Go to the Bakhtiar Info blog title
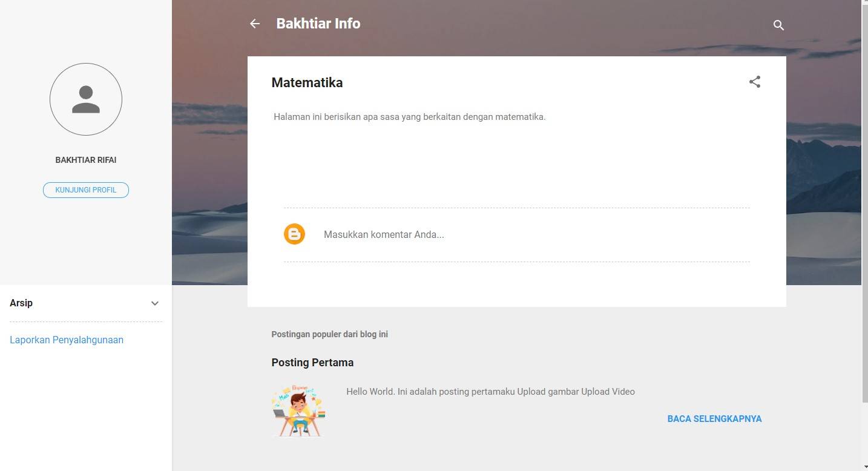Image resolution: width=868 pixels, height=471 pixels. pyautogui.click(x=318, y=24)
